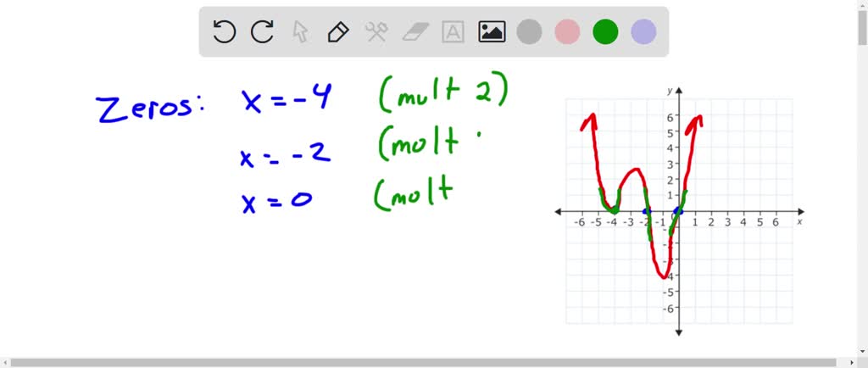Viewport: 868px width, 368px height.
Task: Click the green '(mult 2)' note
Action: [x=443, y=91]
